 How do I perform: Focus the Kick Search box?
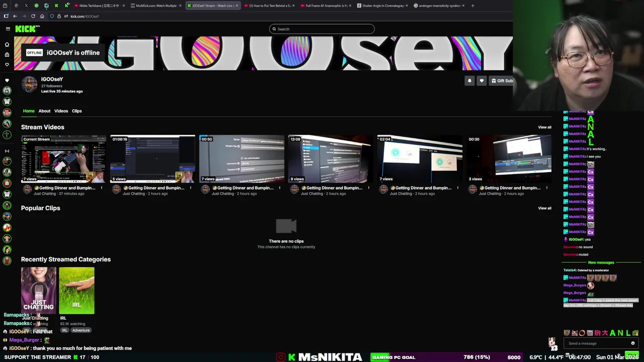(x=321, y=29)
